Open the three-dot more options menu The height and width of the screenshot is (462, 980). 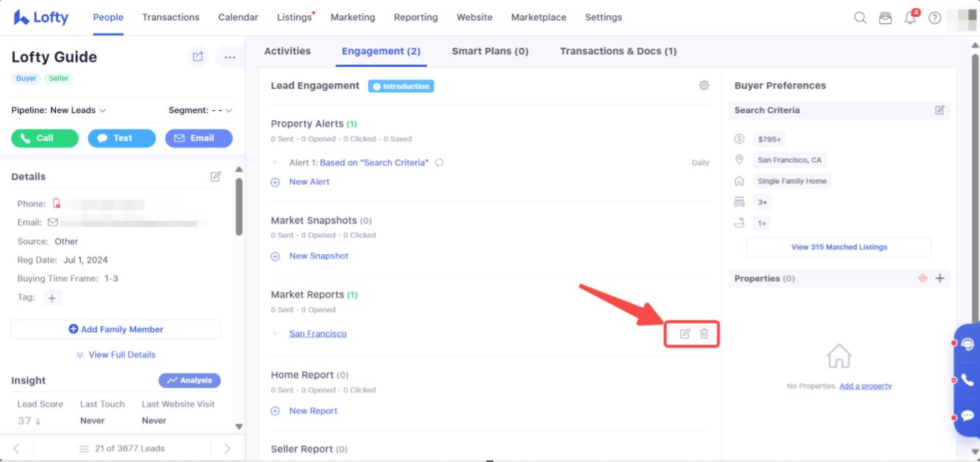point(230,57)
